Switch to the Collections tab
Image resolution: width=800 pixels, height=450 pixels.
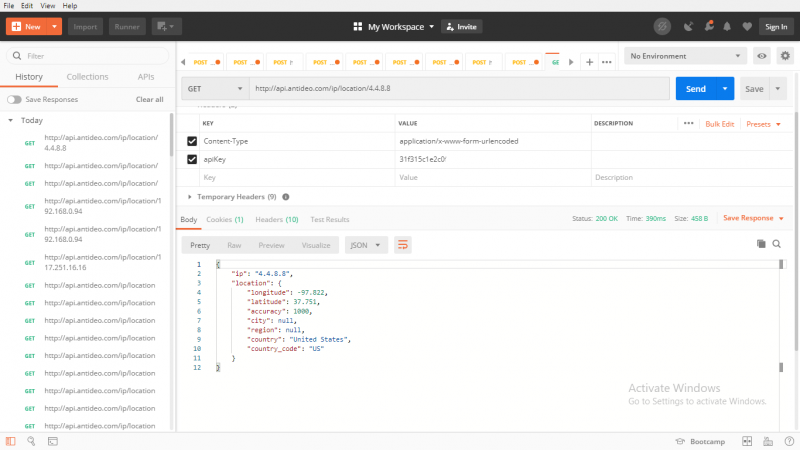87,77
